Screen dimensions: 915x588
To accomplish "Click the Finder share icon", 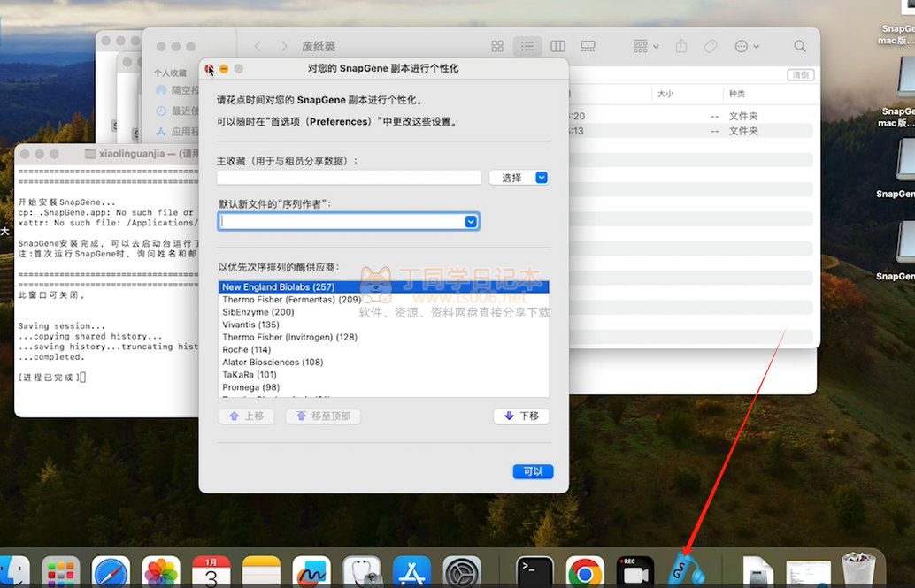I will pyautogui.click(x=681, y=46).
